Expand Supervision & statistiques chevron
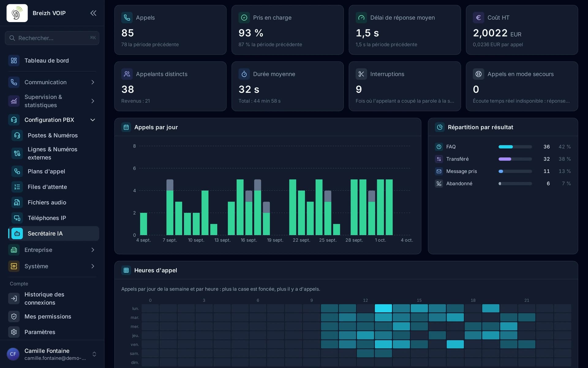Viewport: 588px width, 368px height. (93, 101)
